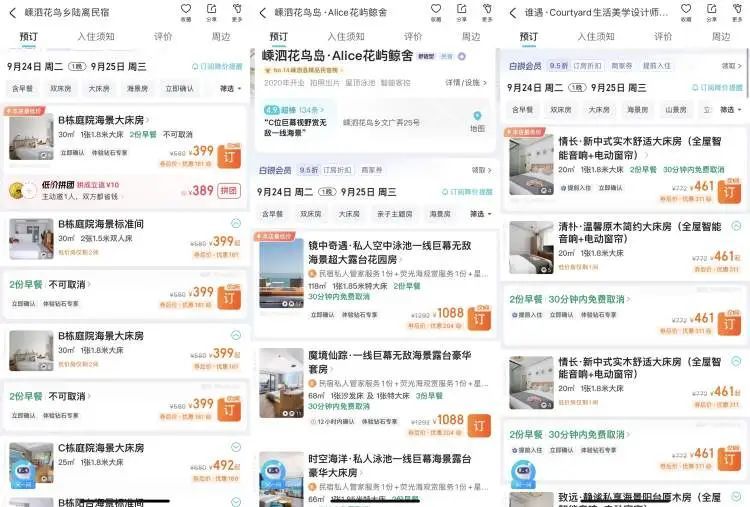Image resolution: width=750 pixels, height=507 pixels.
Task: Open 筛选 dropdown in the Courtyard panel
Action: (x=729, y=110)
